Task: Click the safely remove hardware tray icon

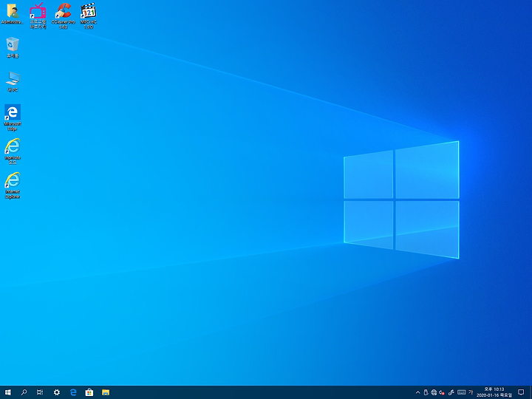Action: (426, 392)
